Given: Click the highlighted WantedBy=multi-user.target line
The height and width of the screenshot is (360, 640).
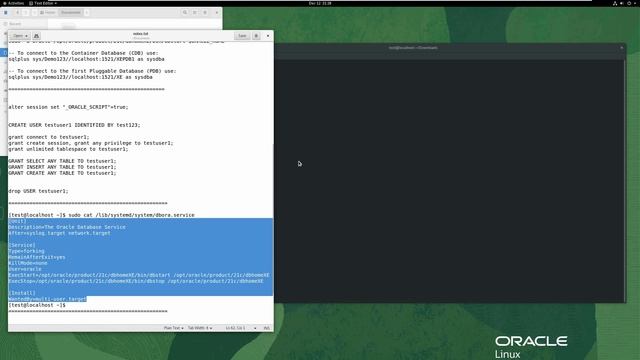Looking at the screenshot, I should [47, 299].
